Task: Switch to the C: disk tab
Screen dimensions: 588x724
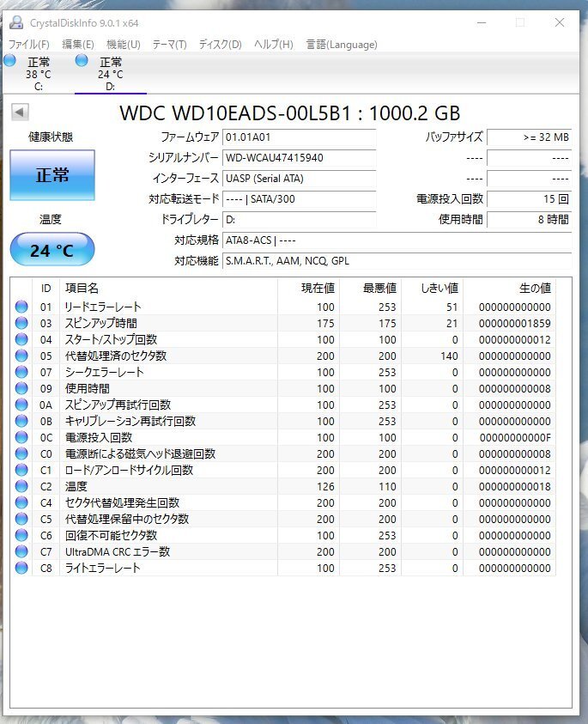Action: (39, 74)
